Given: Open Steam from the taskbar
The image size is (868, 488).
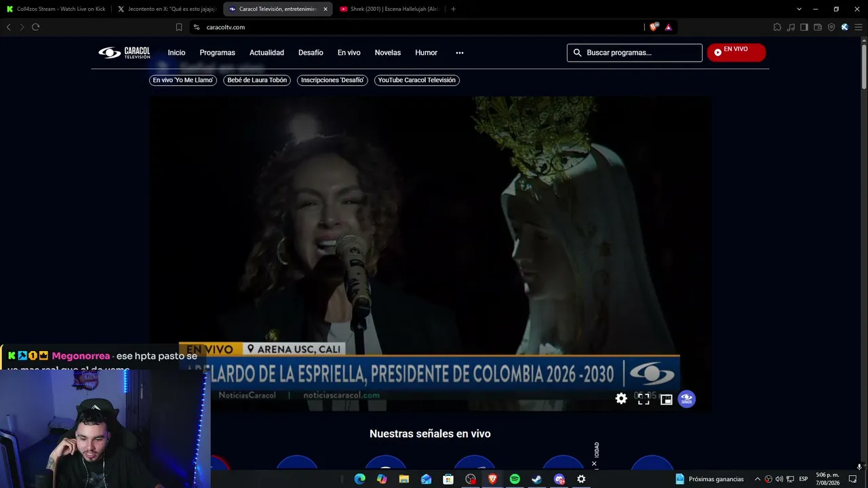Looking at the screenshot, I should [x=536, y=479].
